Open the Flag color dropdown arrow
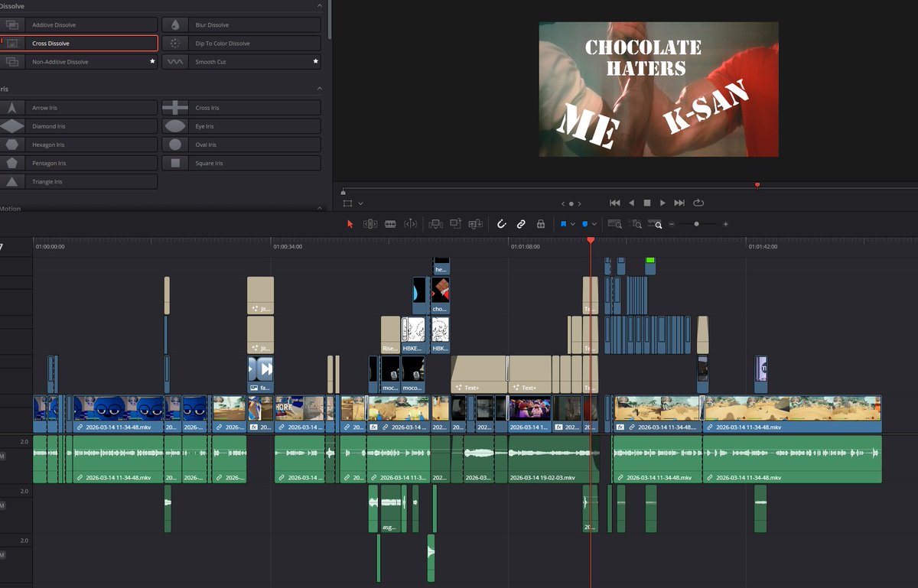Viewport: 918px width, 588px height. point(572,225)
